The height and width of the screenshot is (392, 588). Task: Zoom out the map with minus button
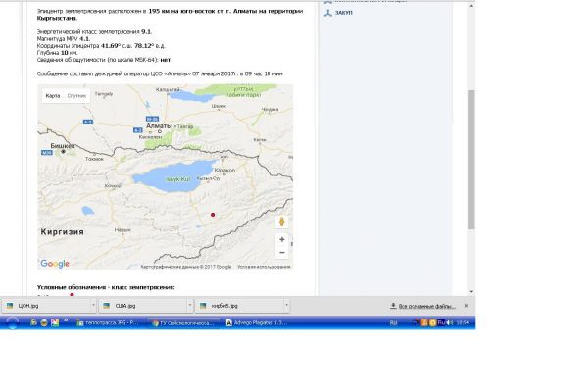tap(281, 252)
